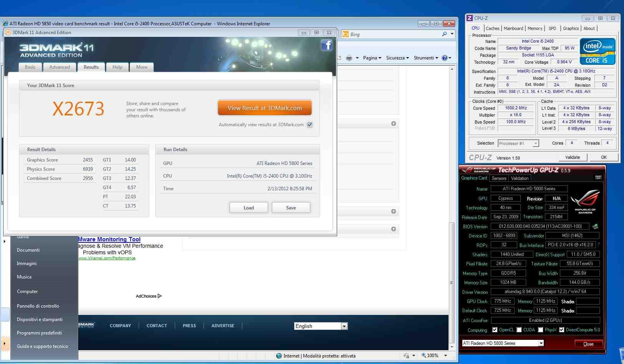
Task: Open the printer options dropdown arrow
Action: coord(357,58)
